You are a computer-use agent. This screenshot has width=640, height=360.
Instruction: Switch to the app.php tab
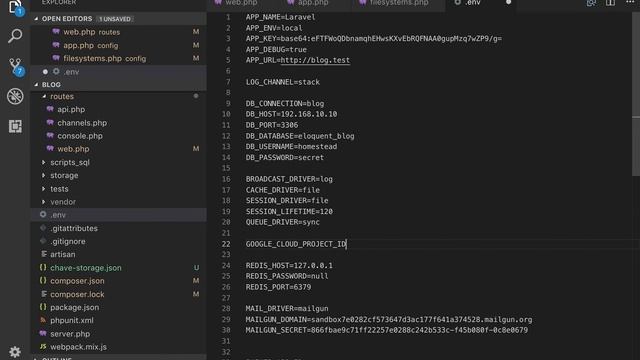[313, 3]
